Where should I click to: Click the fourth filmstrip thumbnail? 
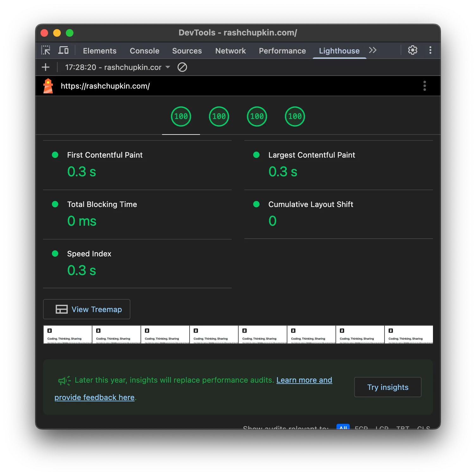214,335
